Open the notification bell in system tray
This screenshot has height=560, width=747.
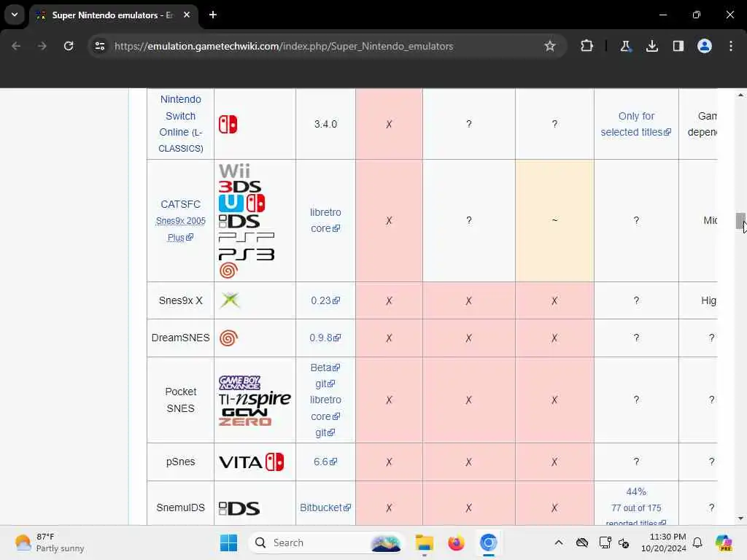click(697, 542)
